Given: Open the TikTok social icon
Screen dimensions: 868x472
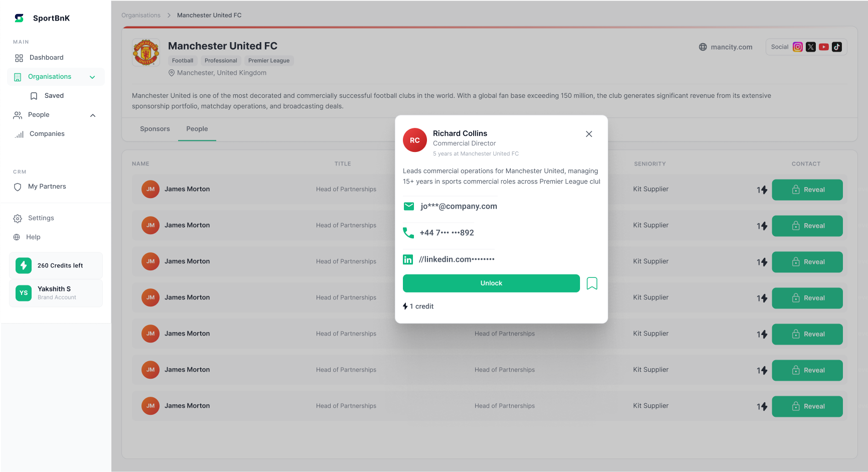Looking at the screenshot, I should point(837,47).
